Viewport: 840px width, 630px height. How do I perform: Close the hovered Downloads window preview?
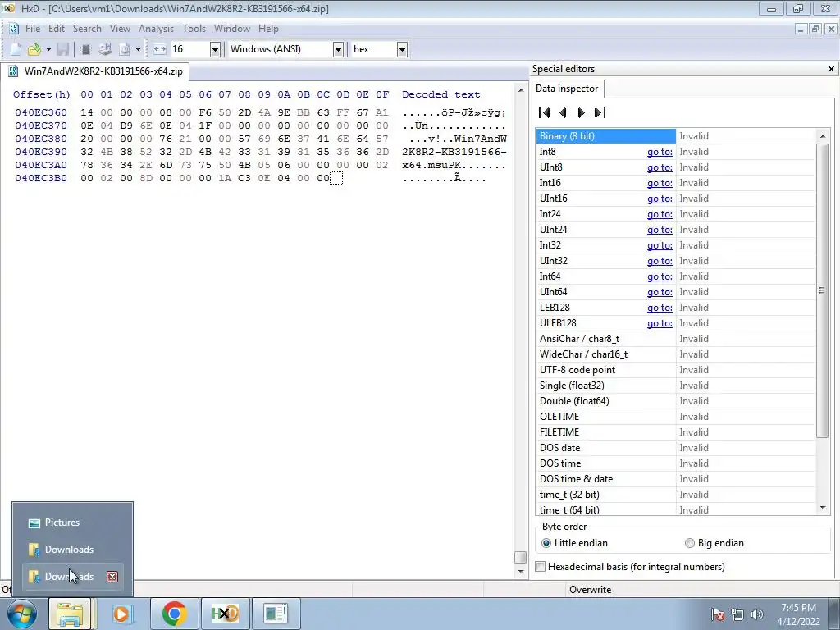(x=112, y=577)
